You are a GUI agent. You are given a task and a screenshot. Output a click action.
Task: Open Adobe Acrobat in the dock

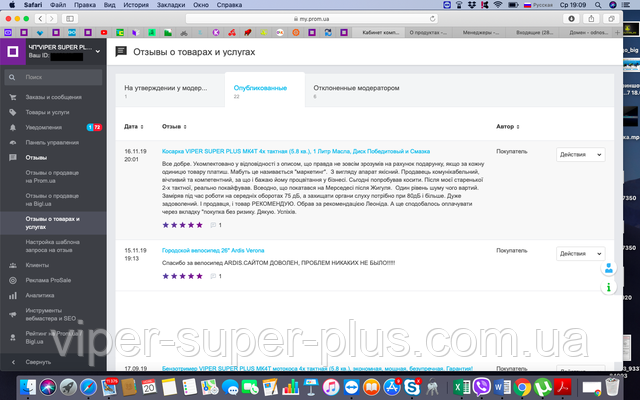tap(562, 387)
